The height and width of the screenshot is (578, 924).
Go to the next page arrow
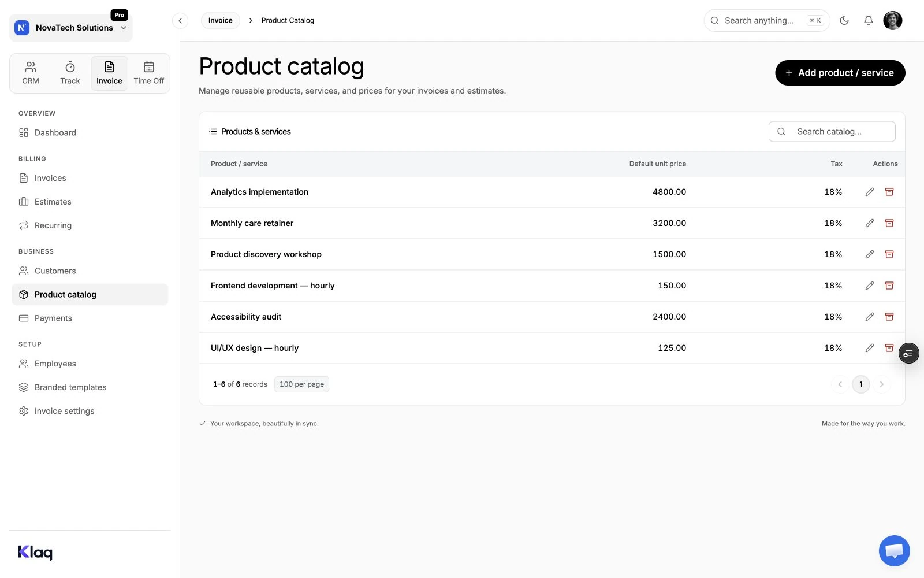(882, 384)
